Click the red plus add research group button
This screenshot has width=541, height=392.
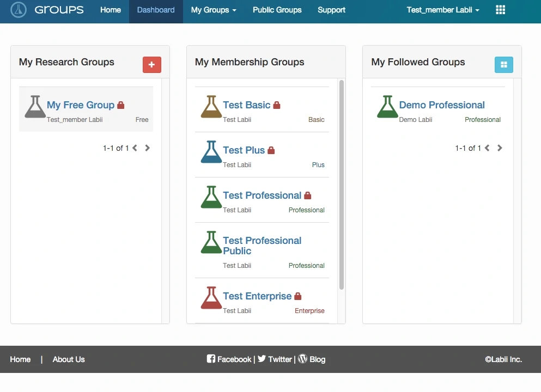coord(151,64)
